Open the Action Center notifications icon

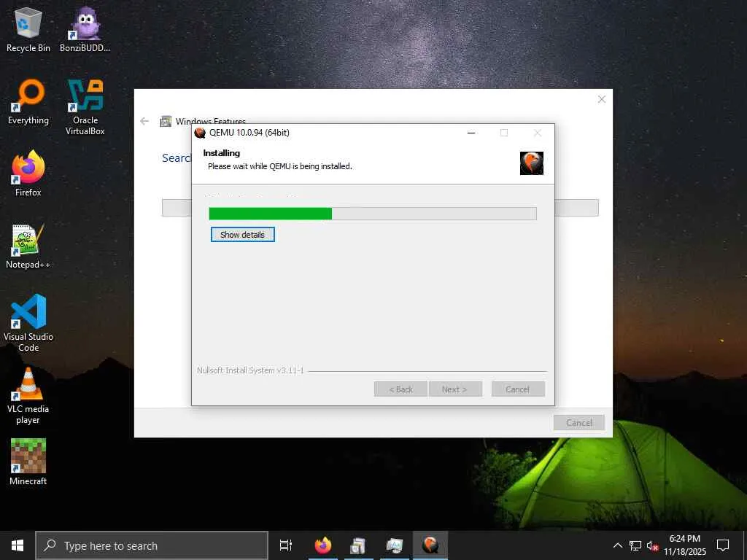click(723, 545)
